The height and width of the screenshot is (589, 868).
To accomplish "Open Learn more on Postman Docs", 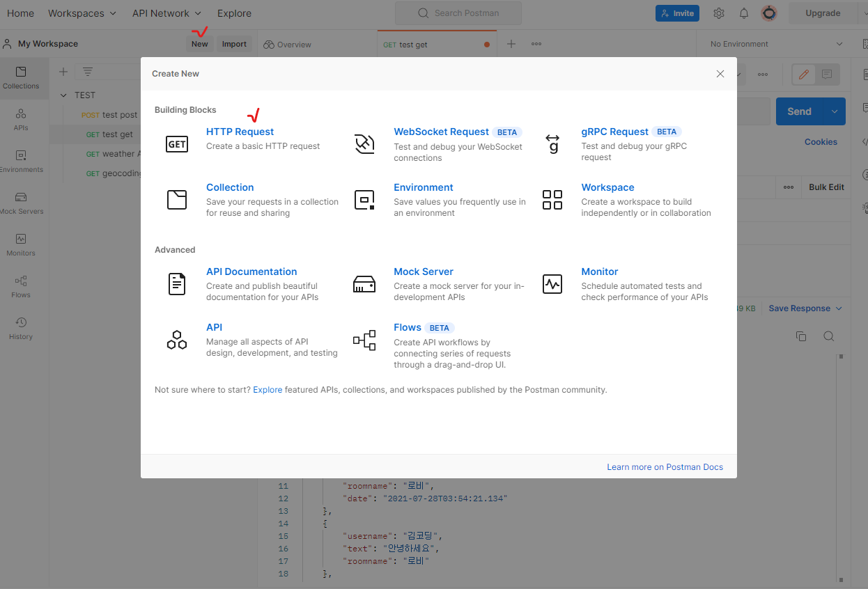I will tap(665, 467).
